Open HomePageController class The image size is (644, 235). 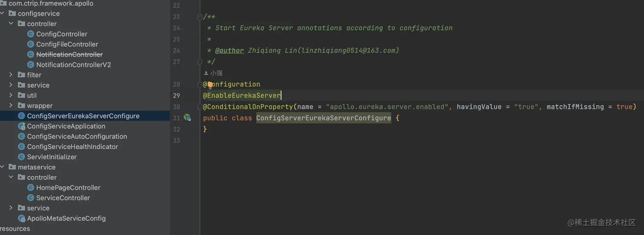(x=68, y=188)
